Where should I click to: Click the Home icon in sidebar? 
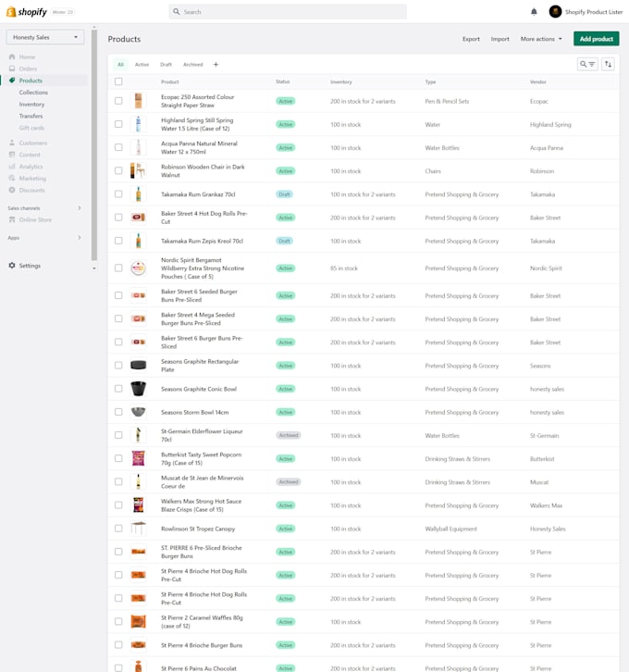(12, 56)
